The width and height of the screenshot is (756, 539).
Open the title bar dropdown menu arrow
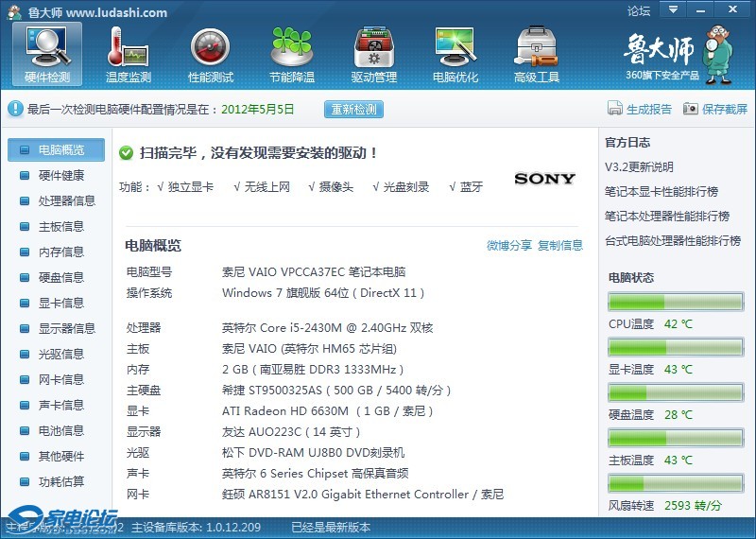pyautogui.click(x=673, y=9)
